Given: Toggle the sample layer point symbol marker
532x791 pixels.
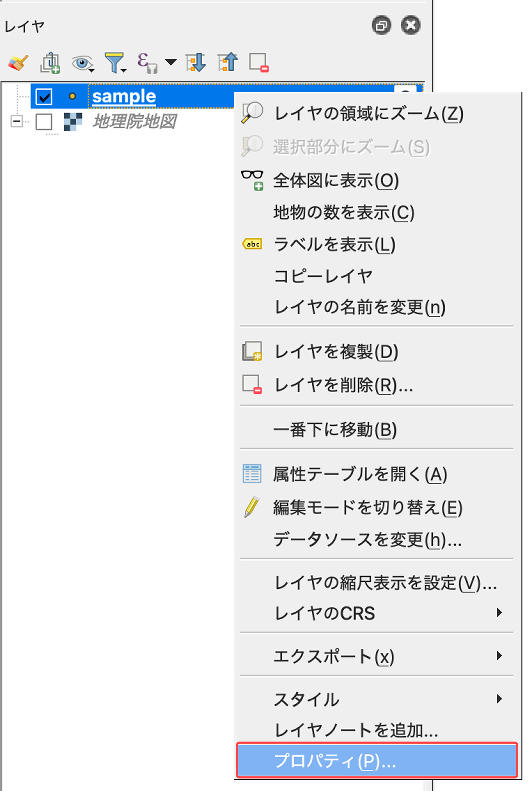Looking at the screenshot, I should 72,97.
